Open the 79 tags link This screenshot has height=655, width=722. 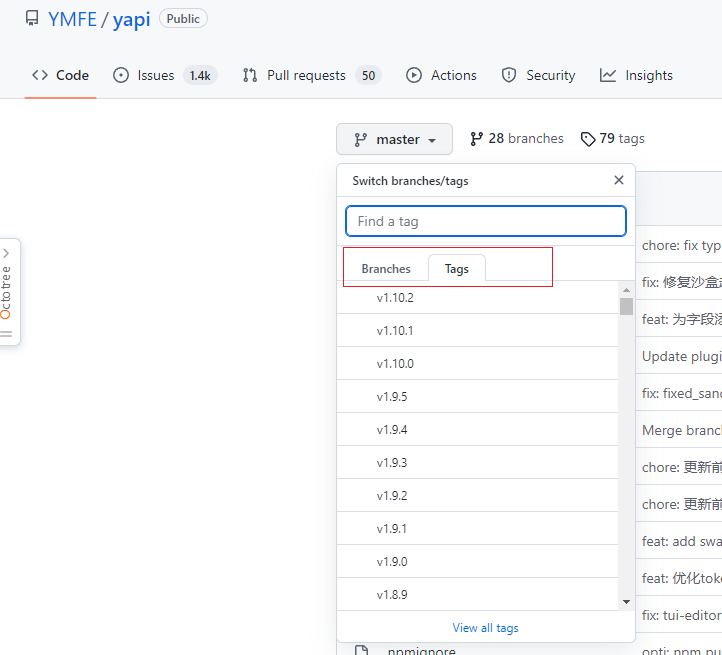coord(613,139)
